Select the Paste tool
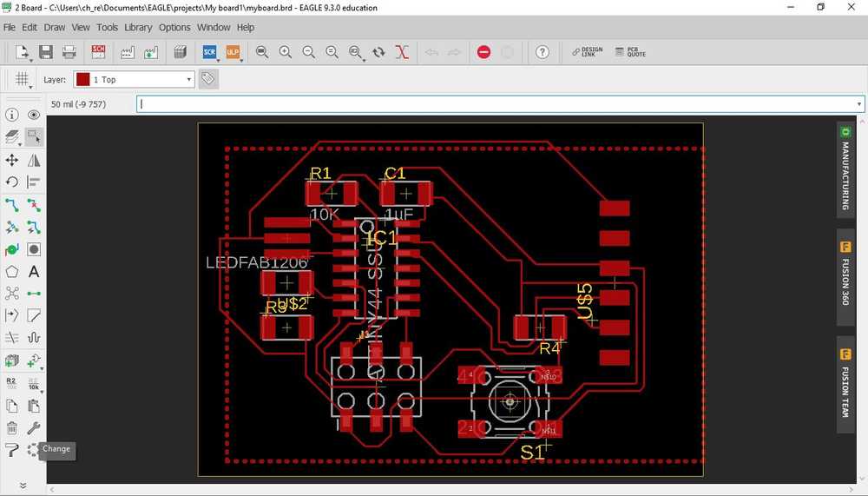This screenshot has width=868, height=496. click(34, 406)
